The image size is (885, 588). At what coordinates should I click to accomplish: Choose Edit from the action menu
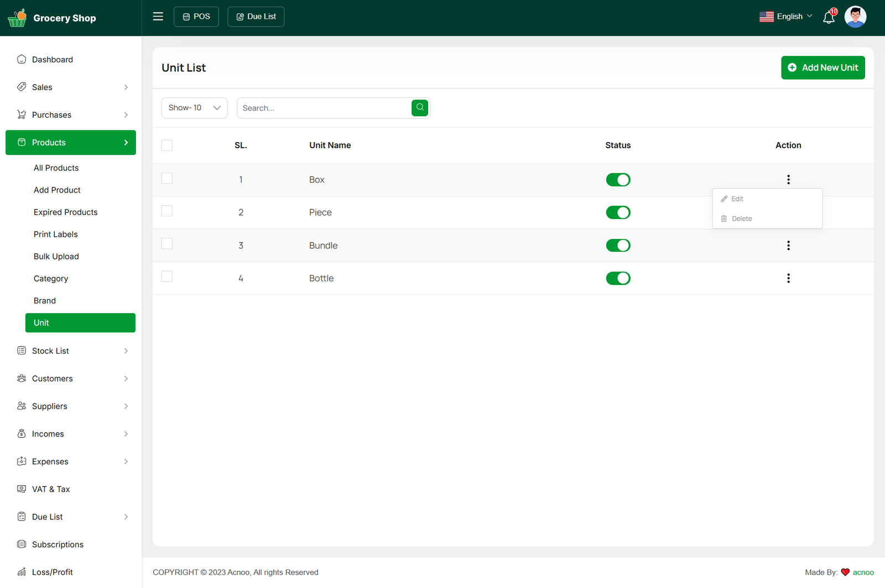pos(737,199)
